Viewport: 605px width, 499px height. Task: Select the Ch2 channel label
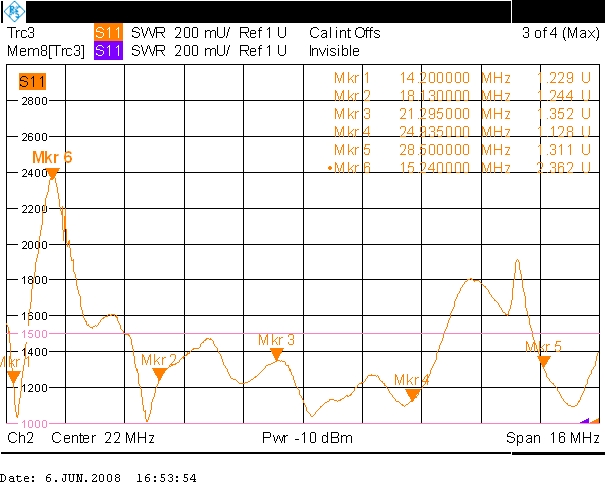point(20,438)
